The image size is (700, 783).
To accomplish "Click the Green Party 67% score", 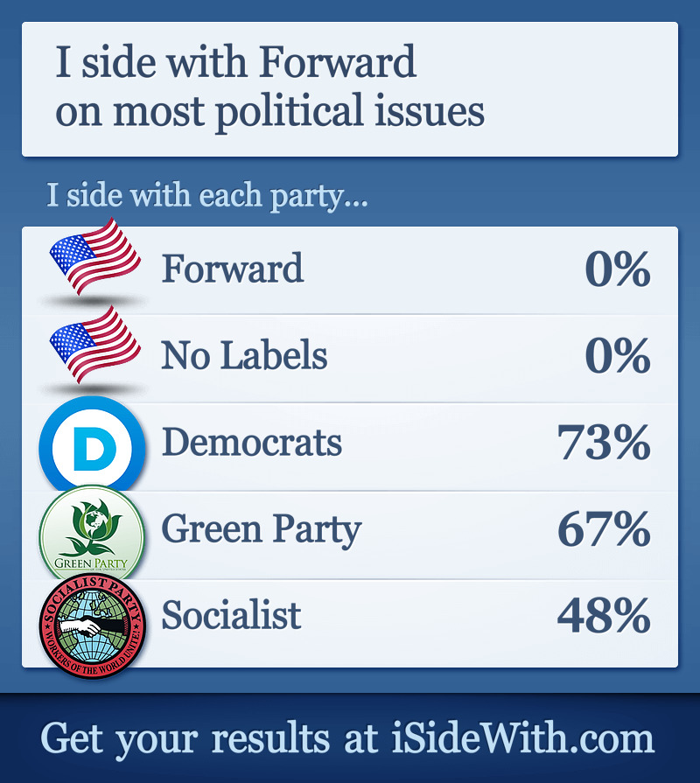I will [x=604, y=529].
